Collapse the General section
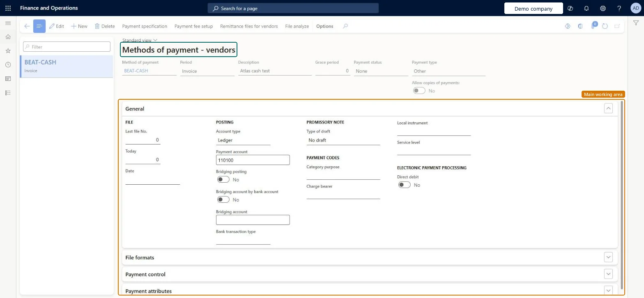Viewport: 644px width, 298px height. tap(609, 108)
